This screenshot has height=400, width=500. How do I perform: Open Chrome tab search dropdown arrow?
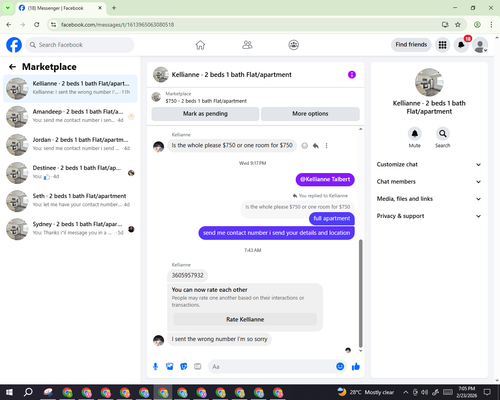coord(8,8)
